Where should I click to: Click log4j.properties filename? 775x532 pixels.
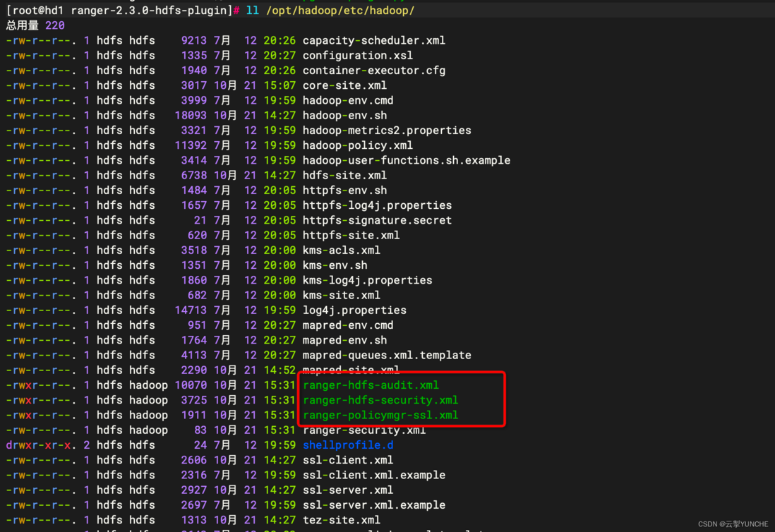pos(354,310)
